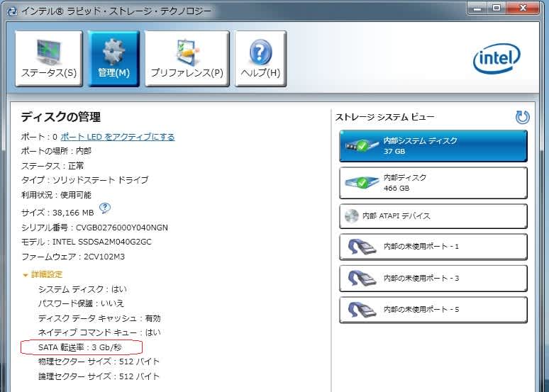The width and height of the screenshot is (549, 392).
Task: Select 内部の未使用ポート - 3
Action: click(433, 279)
